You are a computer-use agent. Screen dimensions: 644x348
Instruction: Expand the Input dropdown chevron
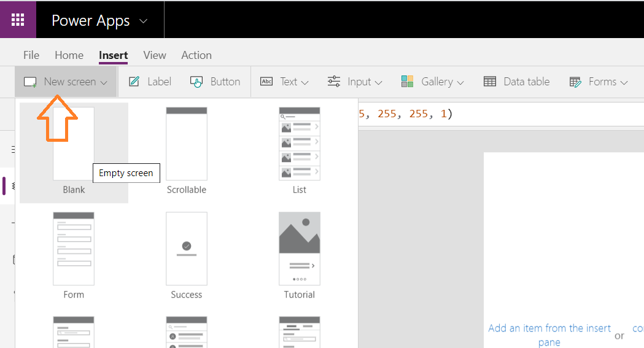click(x=379, y=82)
